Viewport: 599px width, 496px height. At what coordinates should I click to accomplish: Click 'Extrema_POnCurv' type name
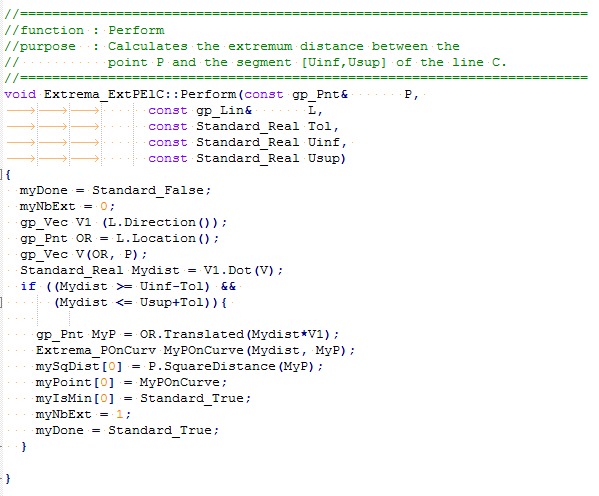tap(96, 350)
